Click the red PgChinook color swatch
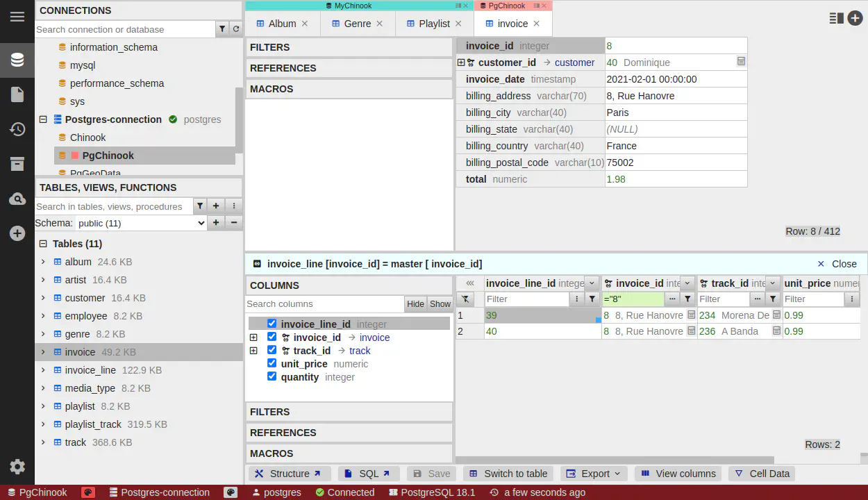The image size is (868, 500). coord(75,156)
